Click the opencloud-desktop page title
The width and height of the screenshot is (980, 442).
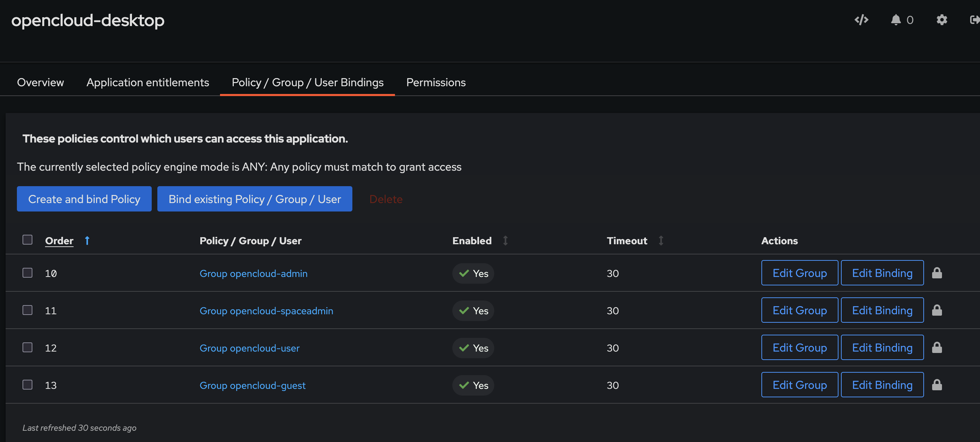[x=88, y=20]
